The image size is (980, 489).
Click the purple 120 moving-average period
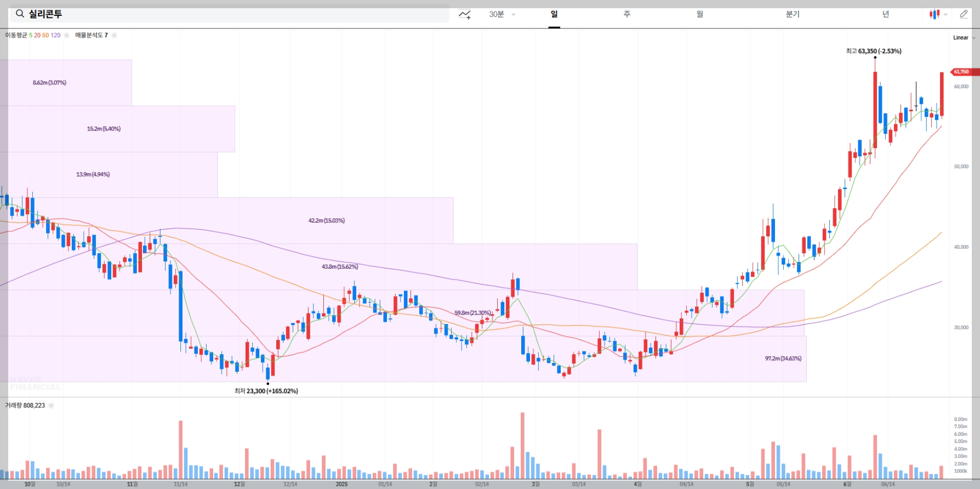55,35
